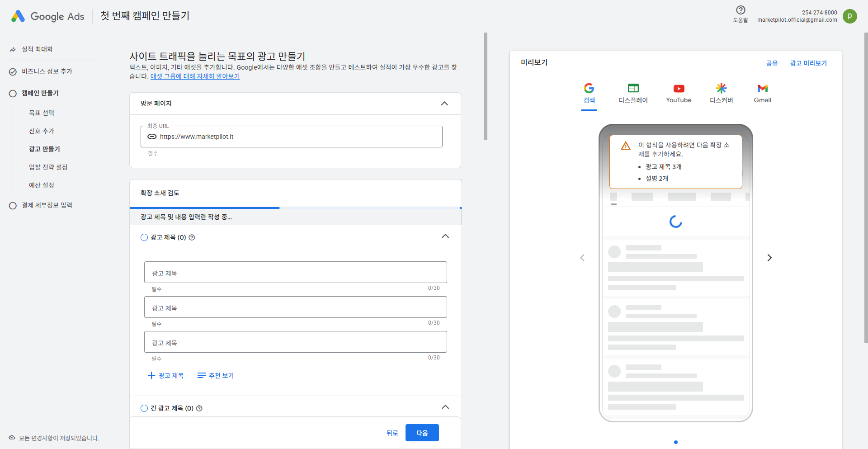Click the 캠페인 만들기 step circle
Viewport: 868px width, 449px height.
[13, 93]
